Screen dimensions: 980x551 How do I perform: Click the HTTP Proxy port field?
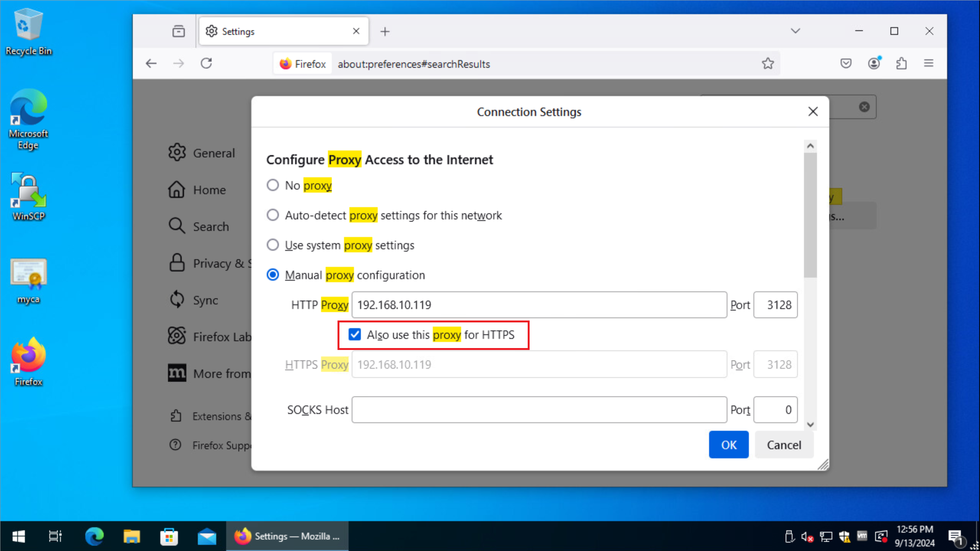coord(775,305)
